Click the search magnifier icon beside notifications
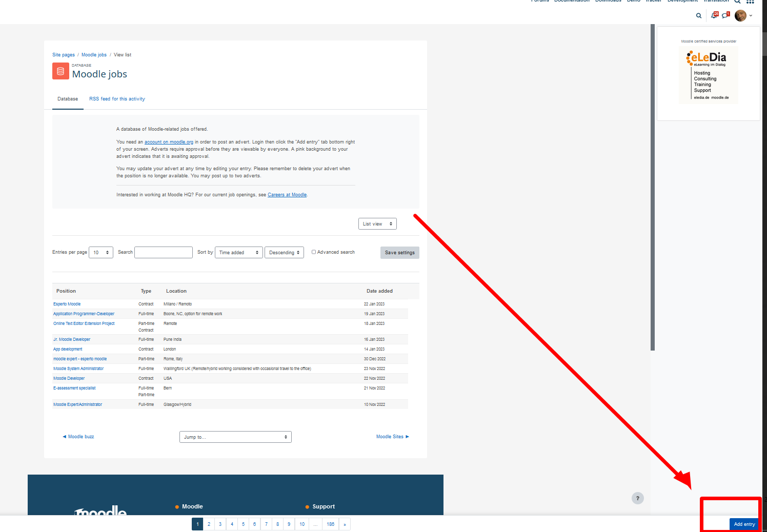 (x=698, y=16)
